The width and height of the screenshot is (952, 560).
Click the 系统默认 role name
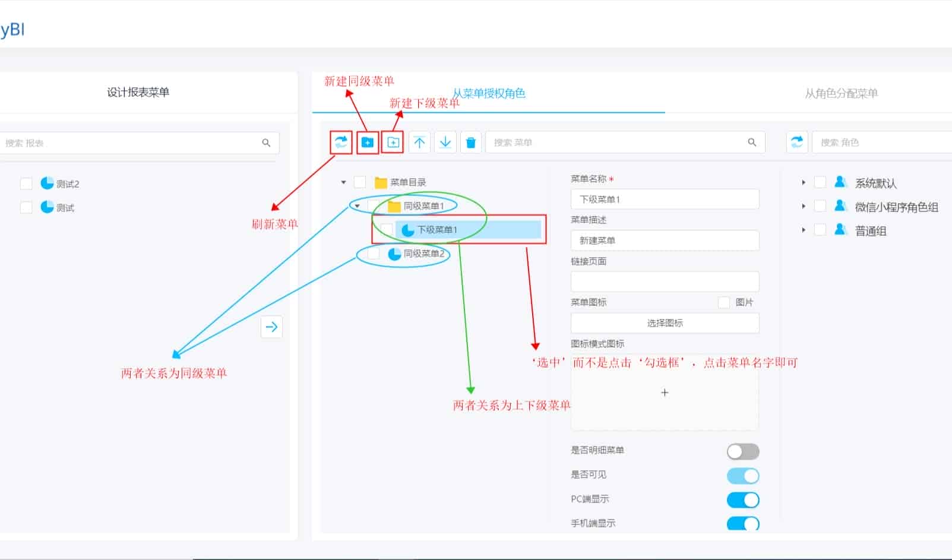pyautogui.click(x=875, y=183)
